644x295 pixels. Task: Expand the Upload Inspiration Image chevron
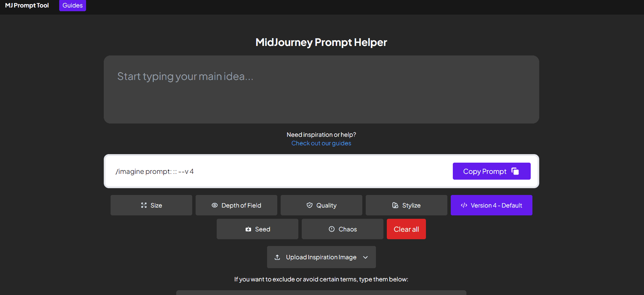tap(365, 257)
